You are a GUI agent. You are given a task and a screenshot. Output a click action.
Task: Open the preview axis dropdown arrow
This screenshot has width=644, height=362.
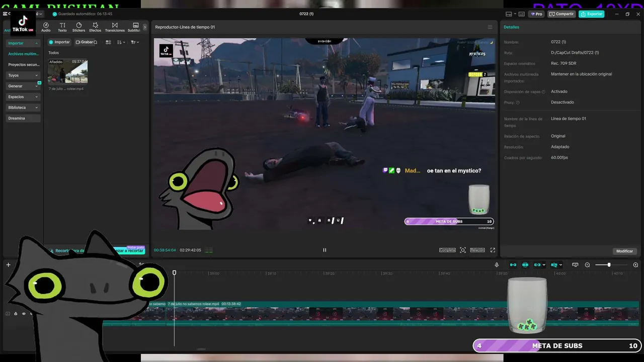pyautogui.click(x=560, y=265)
